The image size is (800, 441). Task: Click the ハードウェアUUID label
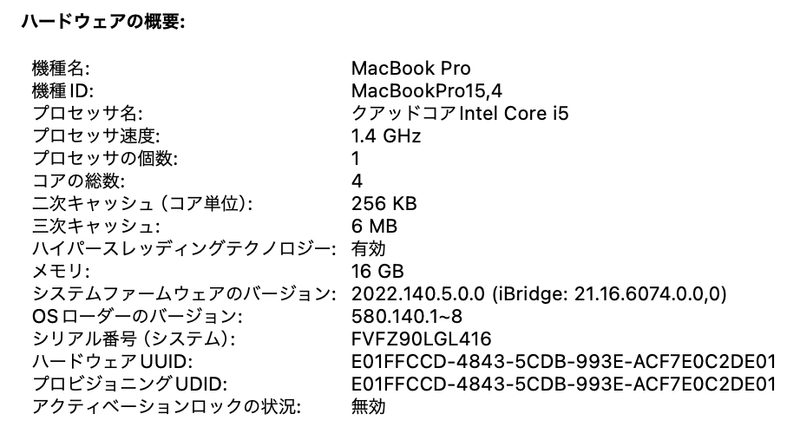click(x=97, y=361)
